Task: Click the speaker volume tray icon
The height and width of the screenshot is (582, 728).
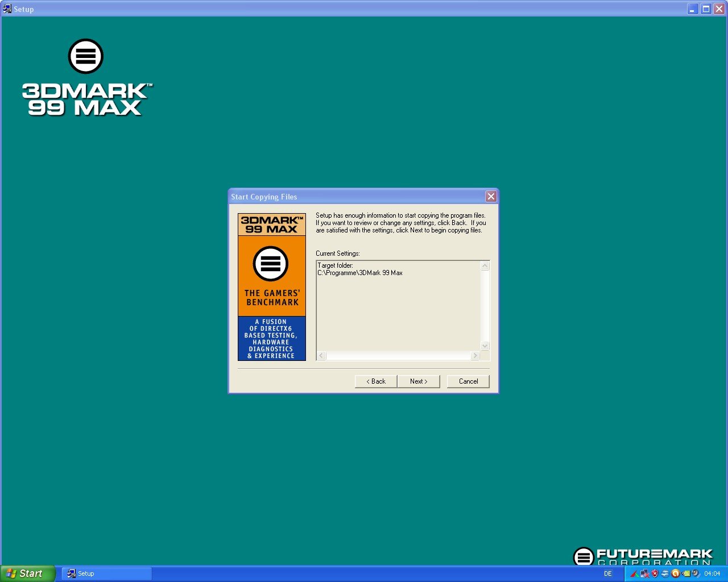Action: pos(696,574)
